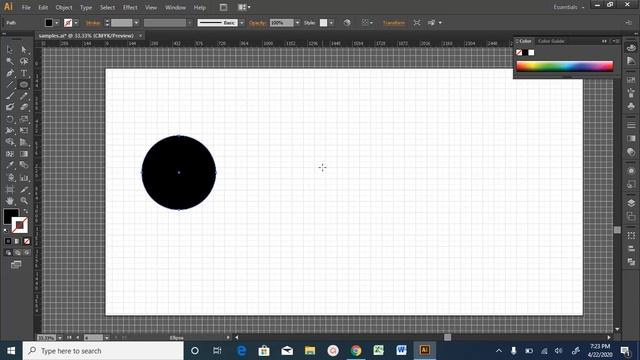Viewport: 640px width, 360px height.
Task: Click the Transform link in control bar
Action: [394, 23]
